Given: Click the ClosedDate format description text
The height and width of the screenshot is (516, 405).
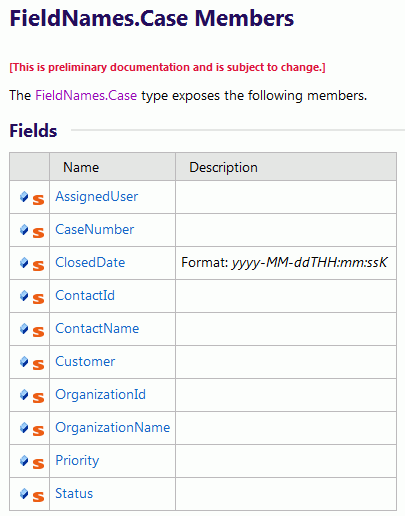Looking at the screenshot, I should [x=284, y=263].
